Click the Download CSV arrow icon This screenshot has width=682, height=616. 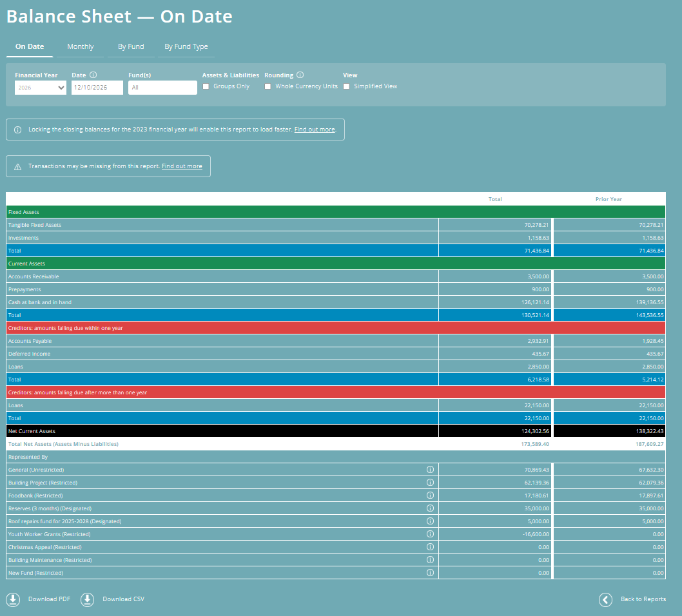click(x=88, y=599)
